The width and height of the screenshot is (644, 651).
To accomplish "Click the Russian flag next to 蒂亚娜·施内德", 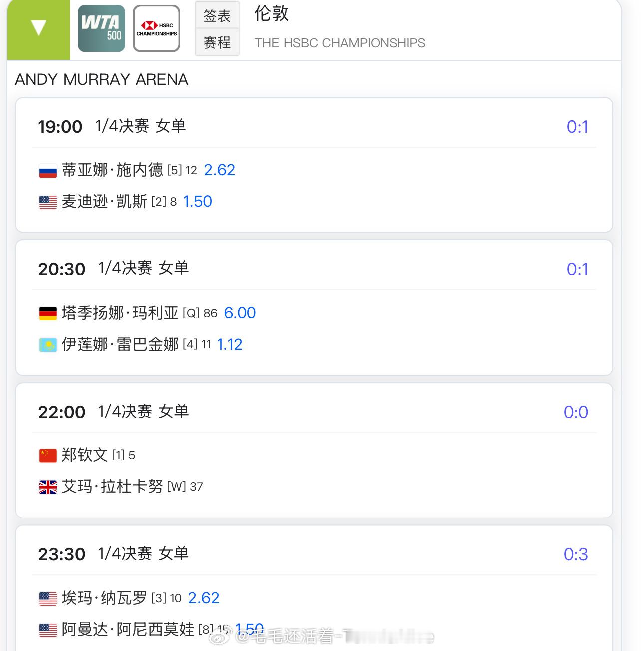I will 48,171.
